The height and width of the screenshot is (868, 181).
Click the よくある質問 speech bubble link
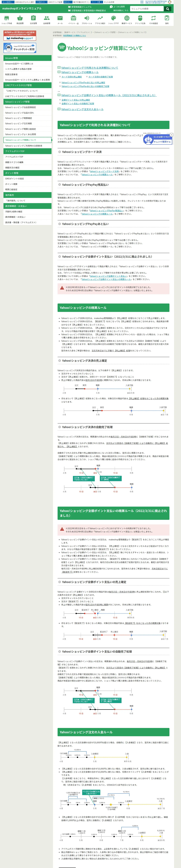coord(117,7)
